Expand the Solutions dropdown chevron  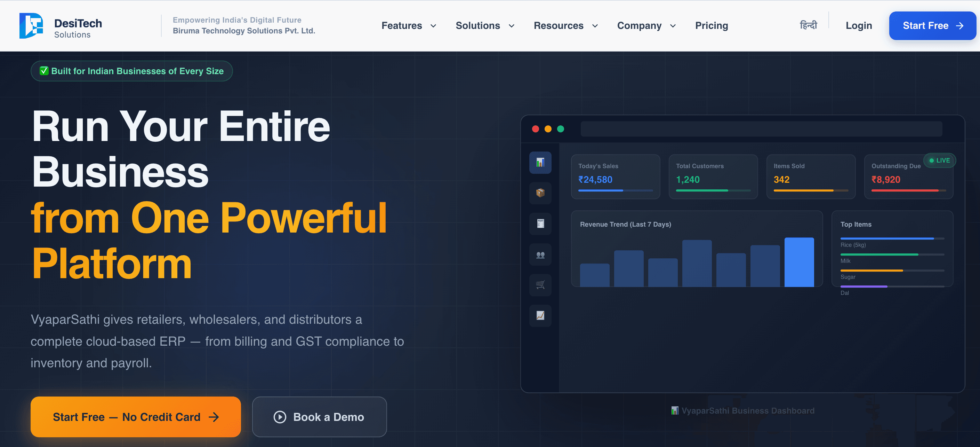(x=511, y=26)
